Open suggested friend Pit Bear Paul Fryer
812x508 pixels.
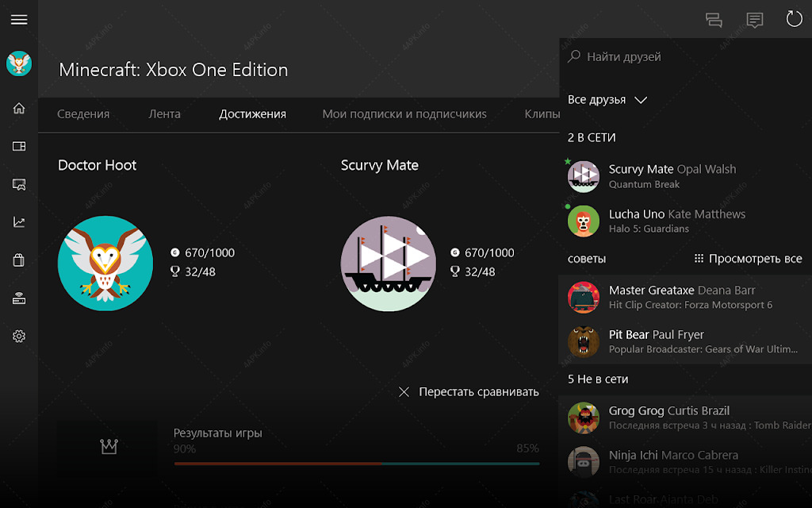point(686,341)
